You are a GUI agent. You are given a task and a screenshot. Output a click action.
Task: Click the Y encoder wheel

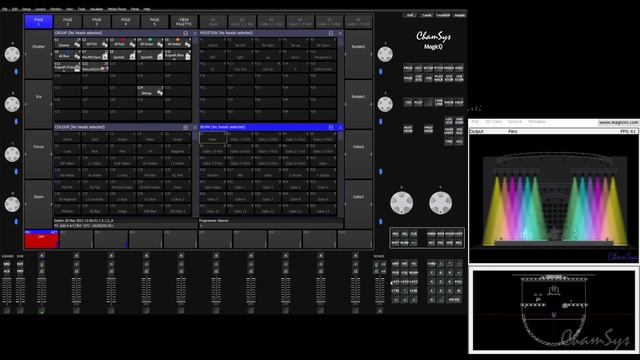(440, 203)
